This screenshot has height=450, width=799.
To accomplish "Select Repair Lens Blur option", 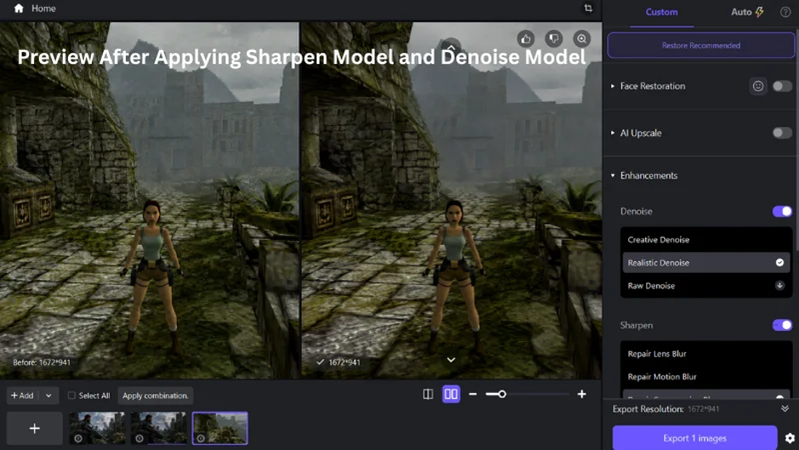I will coord(706,354).
